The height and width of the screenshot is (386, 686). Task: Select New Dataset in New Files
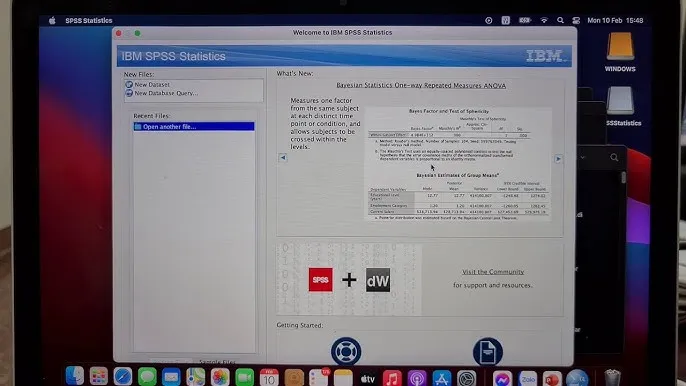click(152, 84)
